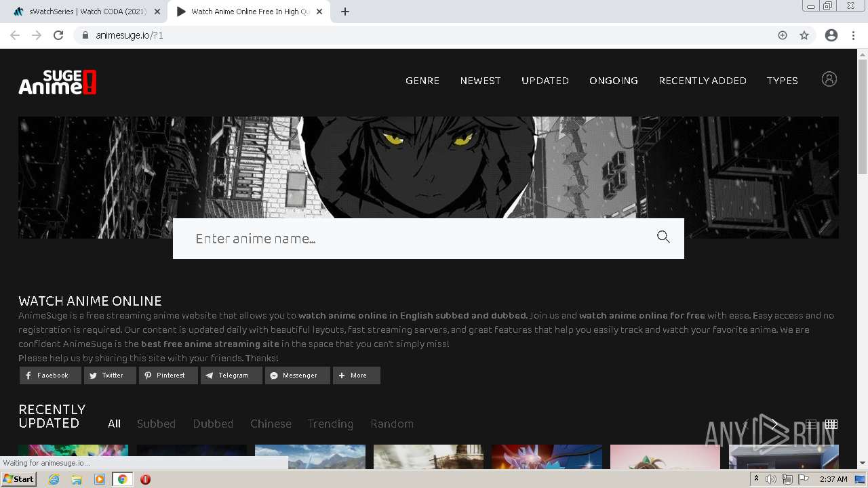Open the red Opera-style taskbar icon
Screen dimensions: 868x488
coord(145,479)
